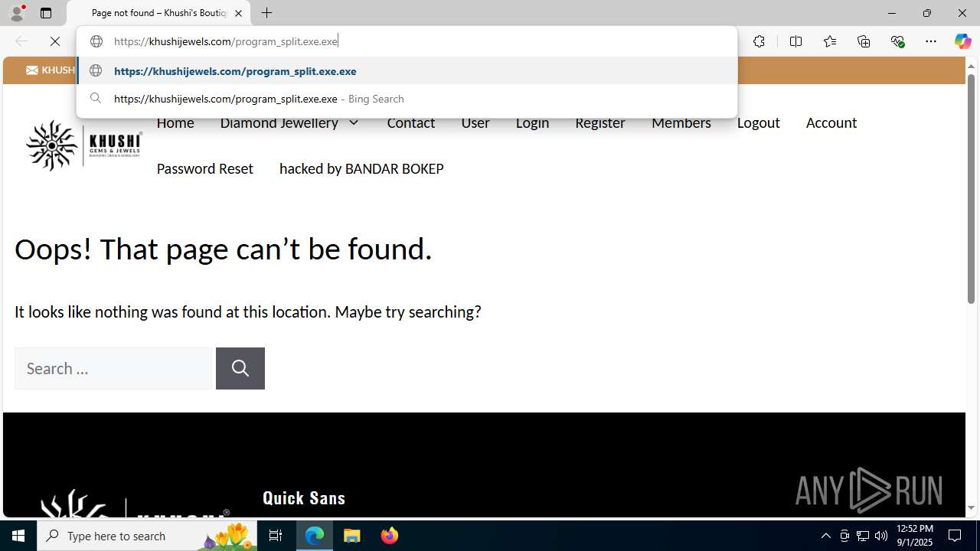Open the Windows Start menu
Viewport: 980px width, 551px height.
(x=18, y=536)
